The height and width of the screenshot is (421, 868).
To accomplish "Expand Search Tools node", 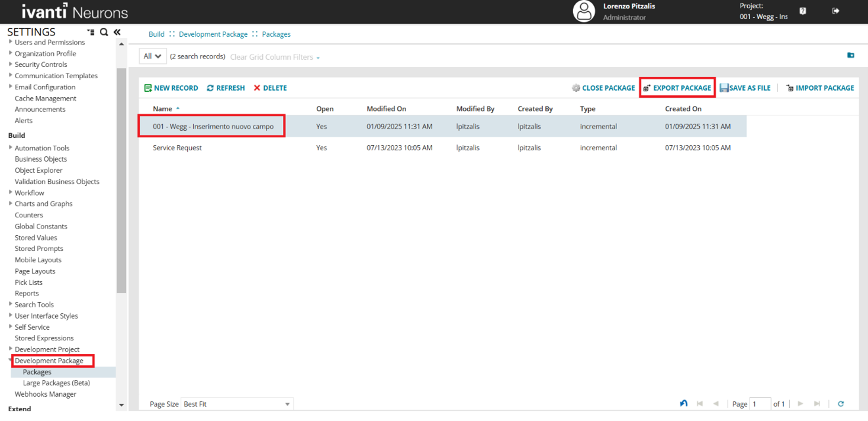I will tap(11, 304).
